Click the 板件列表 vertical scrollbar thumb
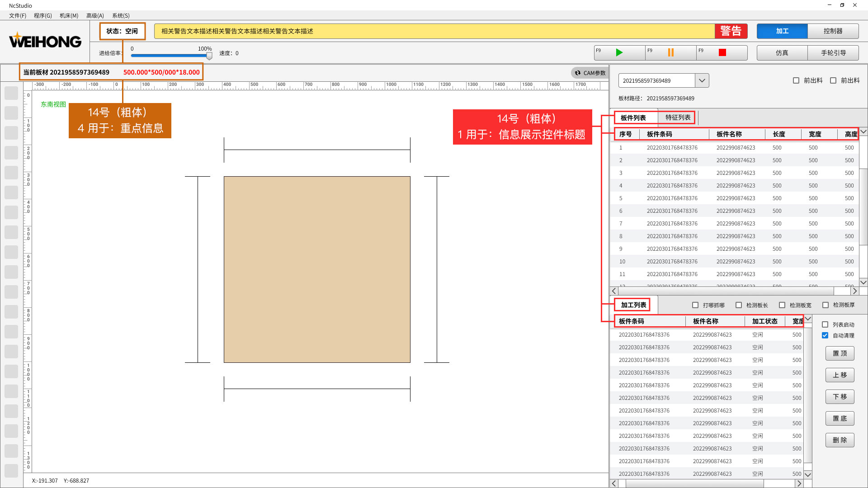The image size is (868, 488). click(863, 207)
